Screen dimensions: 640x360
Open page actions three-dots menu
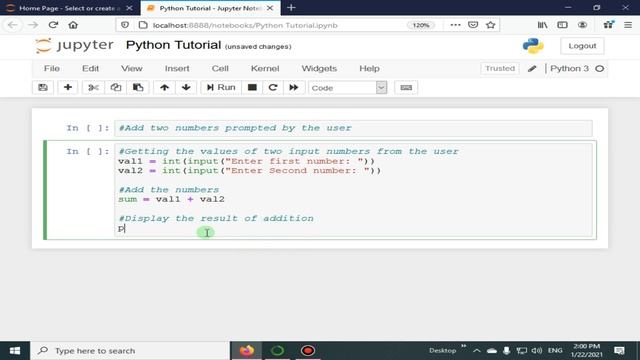coord(455,25)
